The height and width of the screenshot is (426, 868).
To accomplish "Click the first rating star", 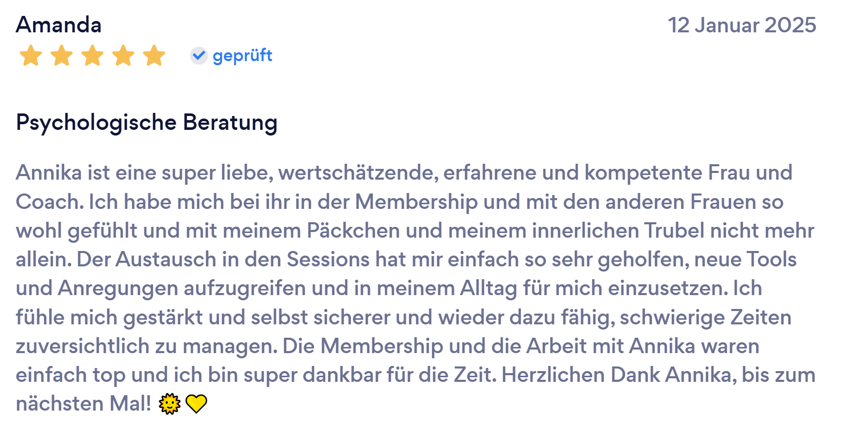I will point(31,55).
